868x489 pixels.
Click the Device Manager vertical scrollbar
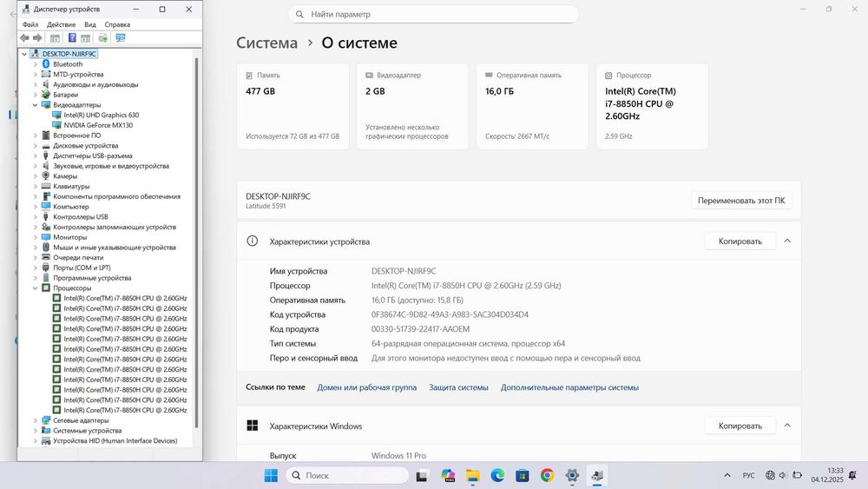(x=196, y=242)
